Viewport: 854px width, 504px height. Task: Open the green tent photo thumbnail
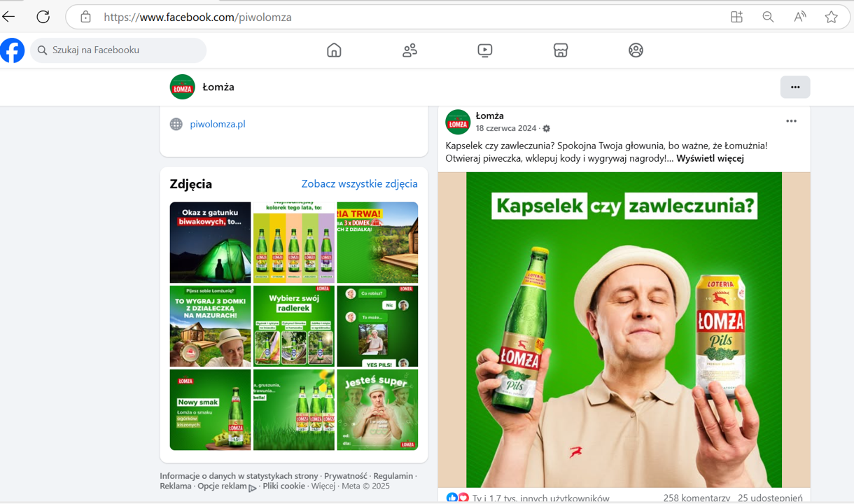pos(210,242)
